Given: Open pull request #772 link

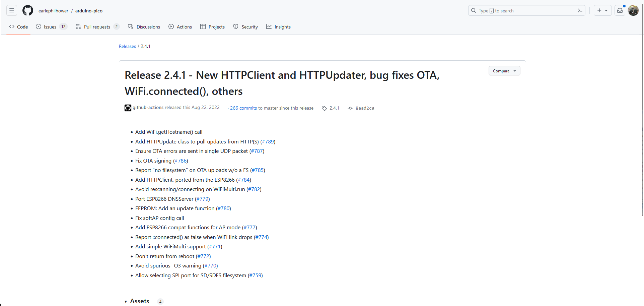Looking at the screenshot, I should pos(203,256).
